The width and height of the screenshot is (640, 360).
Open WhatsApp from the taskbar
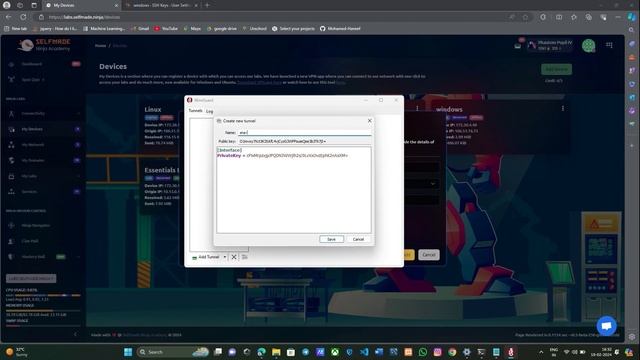423,352
